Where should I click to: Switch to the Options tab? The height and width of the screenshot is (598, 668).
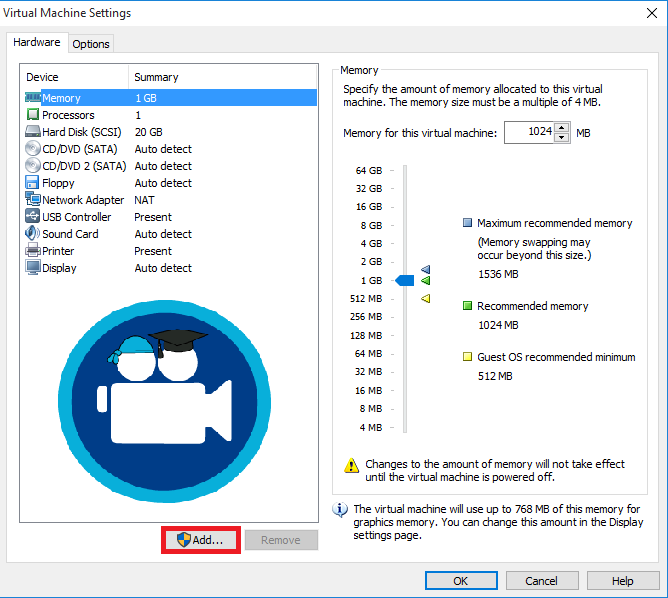click(91, 44)
